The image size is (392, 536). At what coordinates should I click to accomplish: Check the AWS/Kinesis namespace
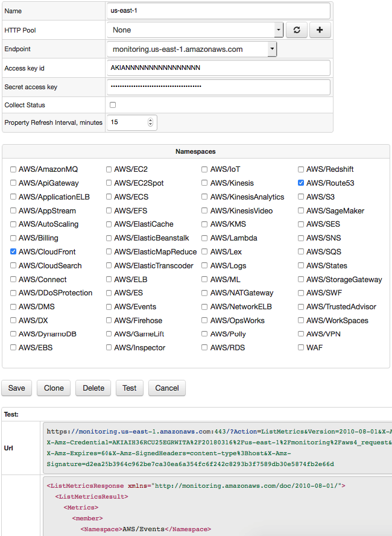pyautogui.click(x=204, y=183)
